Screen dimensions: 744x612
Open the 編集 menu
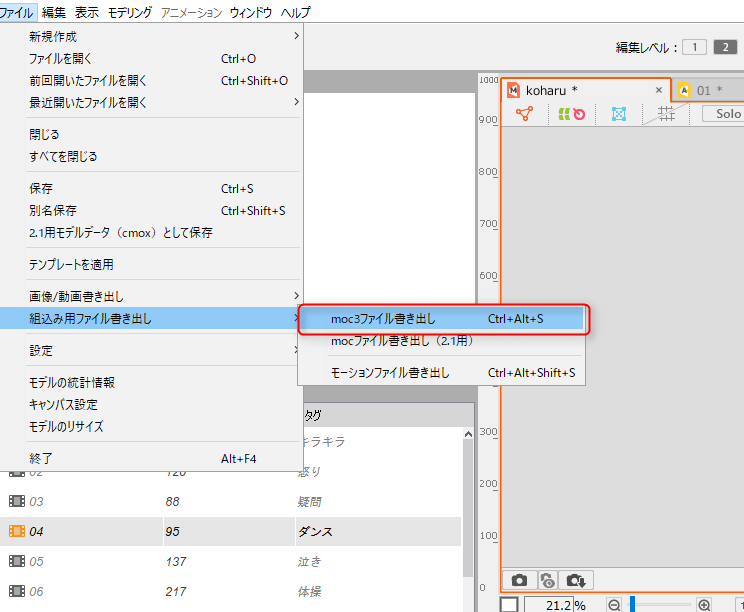(54, 12)
